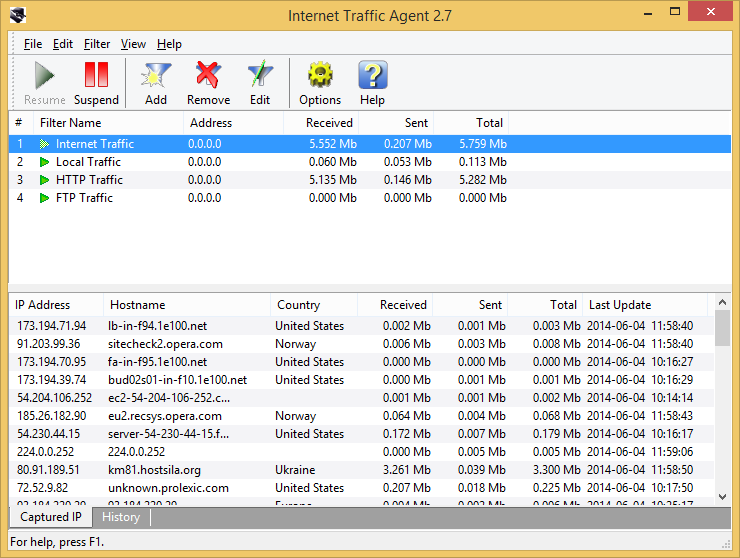Screen dimensions: 740x558
Task: Sort filters by top Sent column header
Action: (x=396, y=123)
